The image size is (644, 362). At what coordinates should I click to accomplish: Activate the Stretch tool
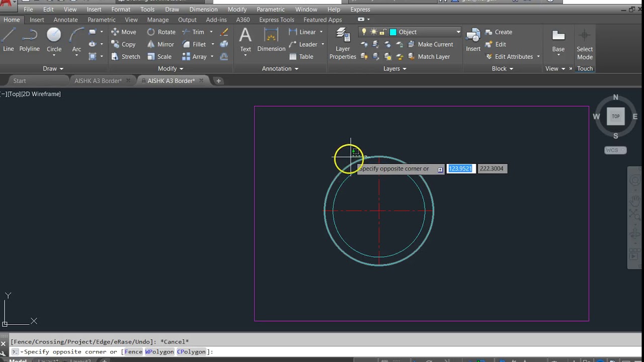125,57
